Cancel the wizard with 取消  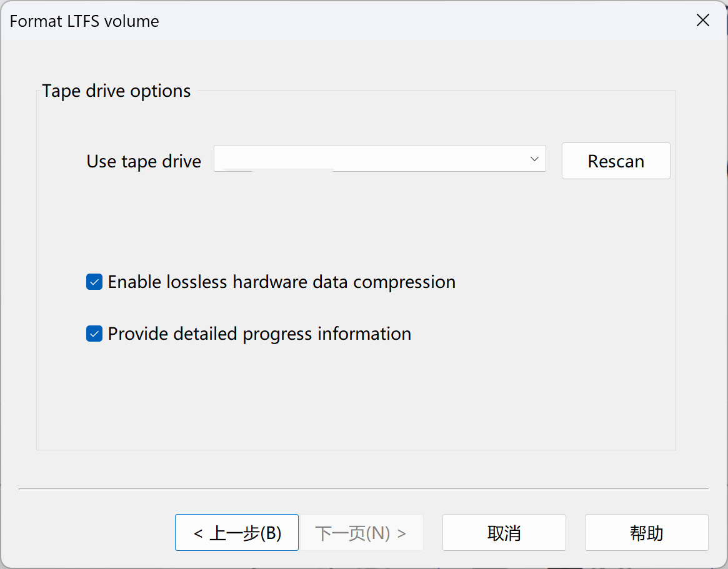coord(504,532)
